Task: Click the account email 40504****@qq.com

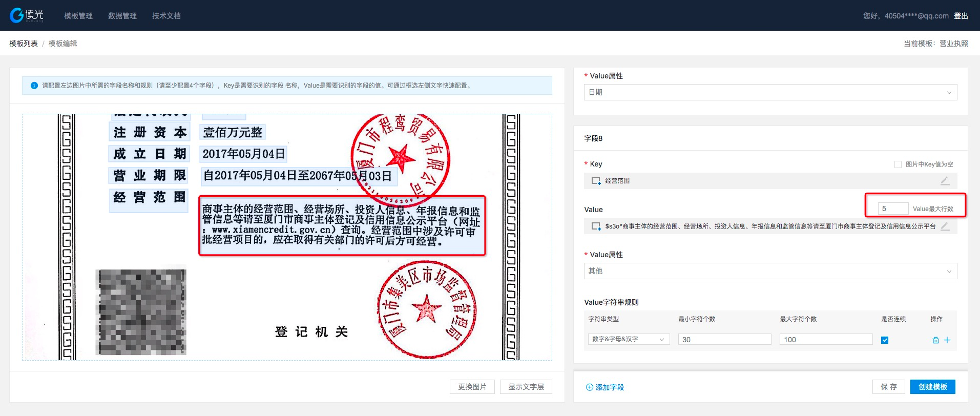Action: coord(916,16)
